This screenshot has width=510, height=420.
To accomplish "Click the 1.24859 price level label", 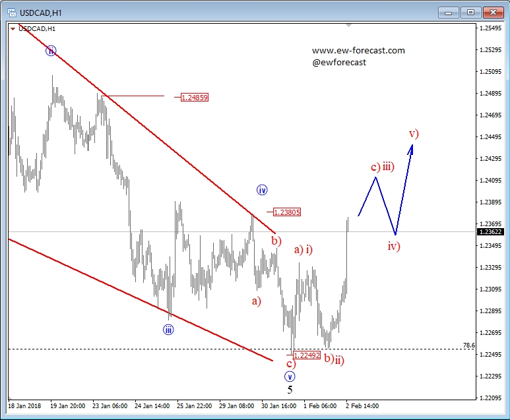I will pyautogui.click(x=195, y=98).
